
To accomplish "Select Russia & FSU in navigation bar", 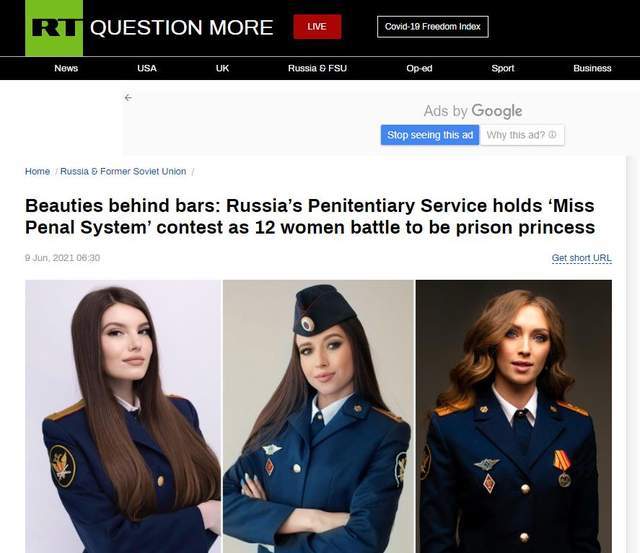I will 318,68.
